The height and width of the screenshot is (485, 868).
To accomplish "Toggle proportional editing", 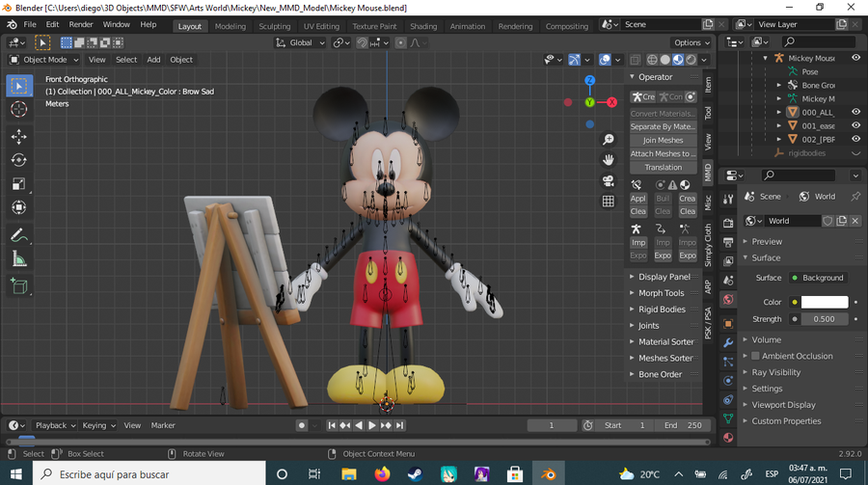I will point(401,42).
